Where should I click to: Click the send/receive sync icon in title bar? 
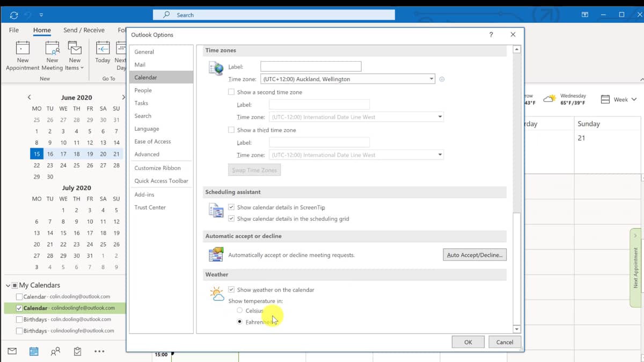(x=14, y=15)
